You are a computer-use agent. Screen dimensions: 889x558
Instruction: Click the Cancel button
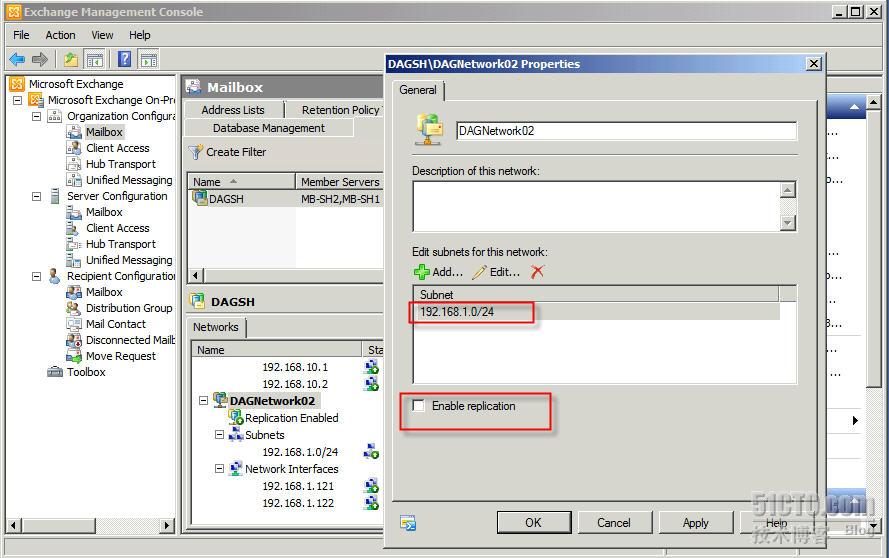(x=614, y=522)
